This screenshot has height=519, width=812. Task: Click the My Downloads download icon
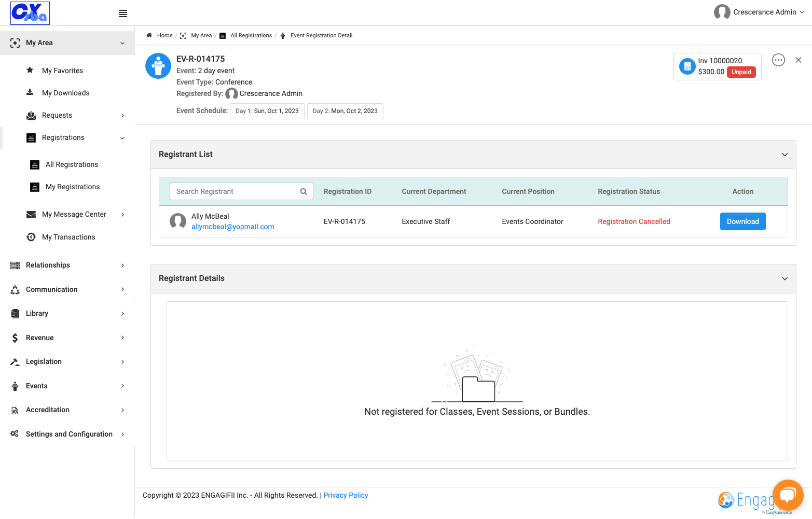(30, 92)
